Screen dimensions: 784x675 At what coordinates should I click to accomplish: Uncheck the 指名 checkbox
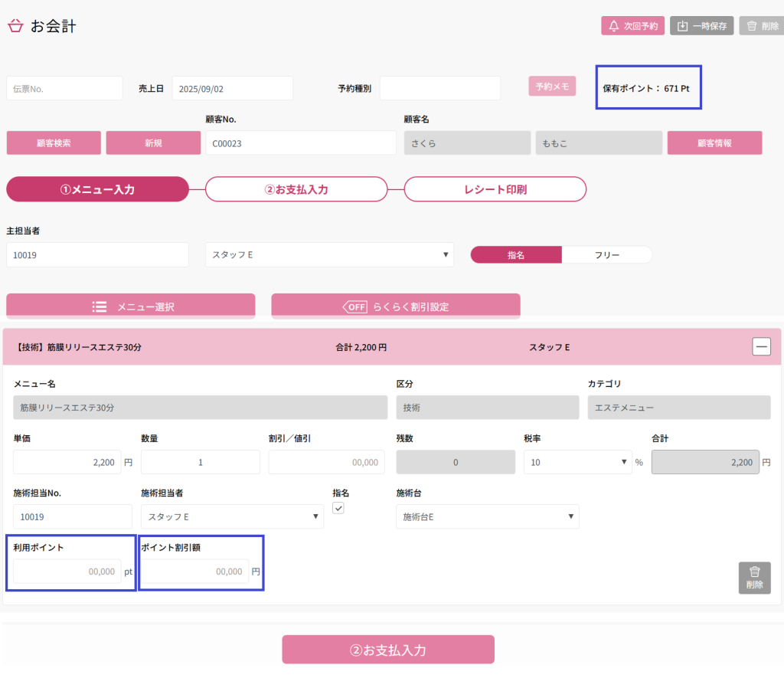[338, 509]
